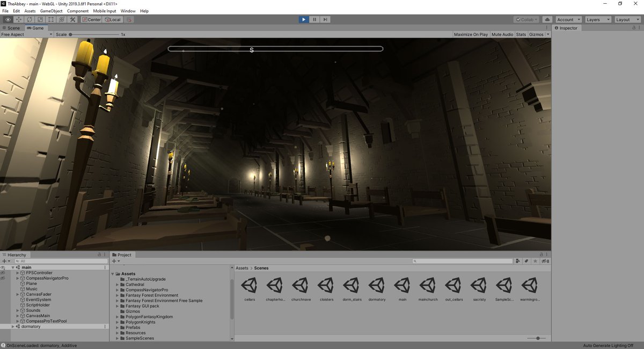This screenshot has width=644, height=349.
Task: Step forward one frame
Action: click(x=325, y=19)
